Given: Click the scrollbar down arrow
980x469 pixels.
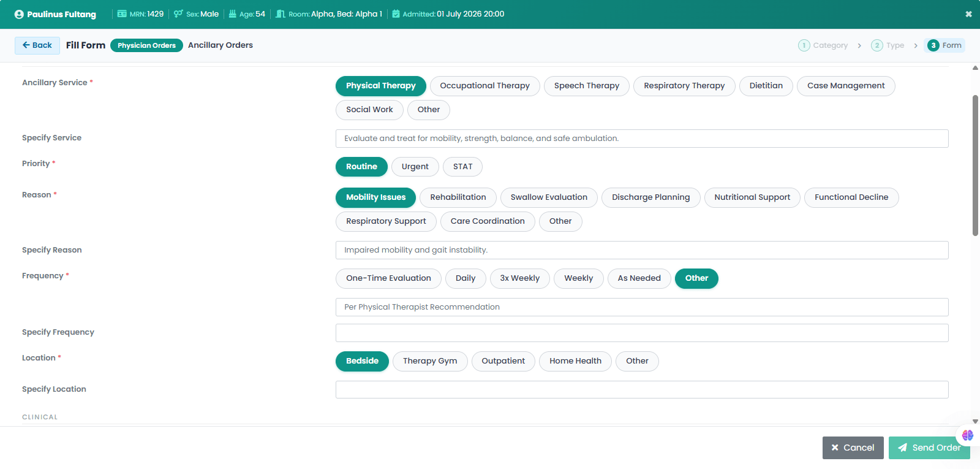Looking at the screenshot, I should coord(975,422).
